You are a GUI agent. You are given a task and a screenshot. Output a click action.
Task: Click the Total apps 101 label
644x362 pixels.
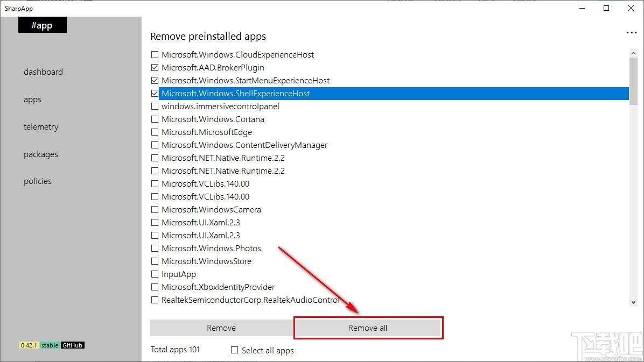[176, 350]
